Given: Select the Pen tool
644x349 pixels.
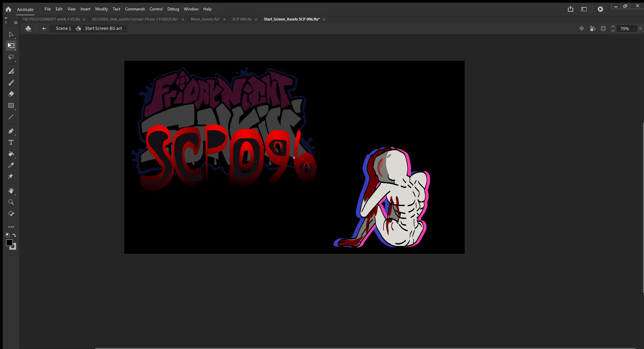Looking at the screenshot, I should tap(11, 131).
